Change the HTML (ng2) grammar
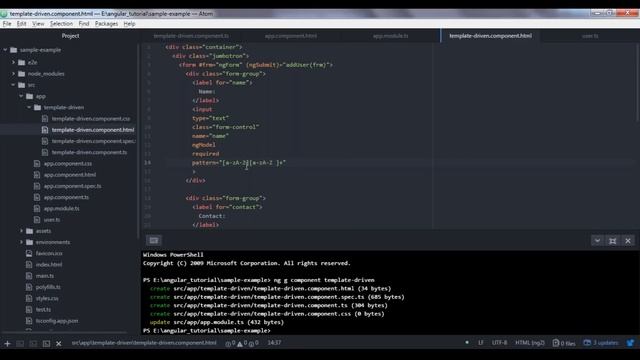This screenshot has height=360, width=640. click(x=529, y=343)
